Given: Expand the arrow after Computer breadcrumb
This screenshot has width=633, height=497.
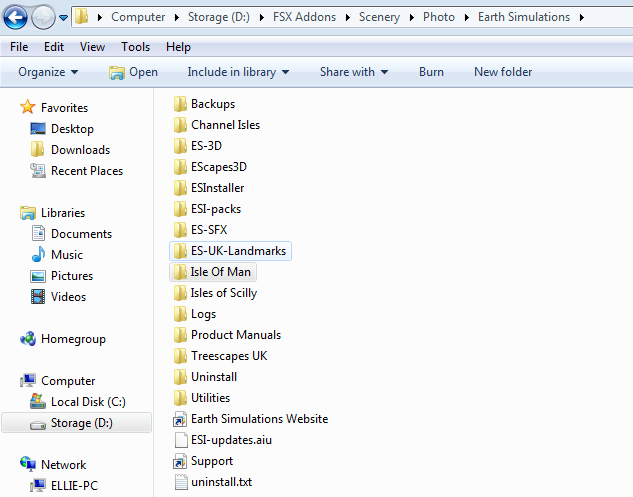Looking at the screenshot, I should [177, 17].
